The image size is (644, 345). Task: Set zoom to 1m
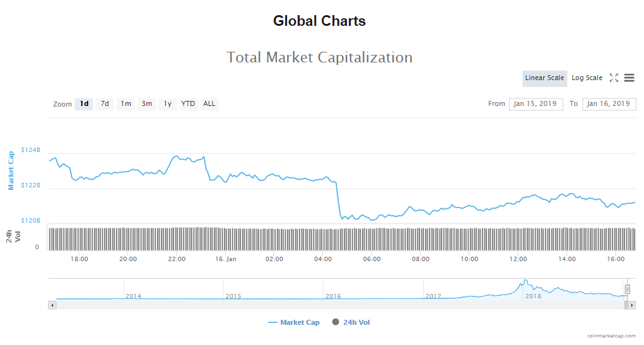(126, 104)
